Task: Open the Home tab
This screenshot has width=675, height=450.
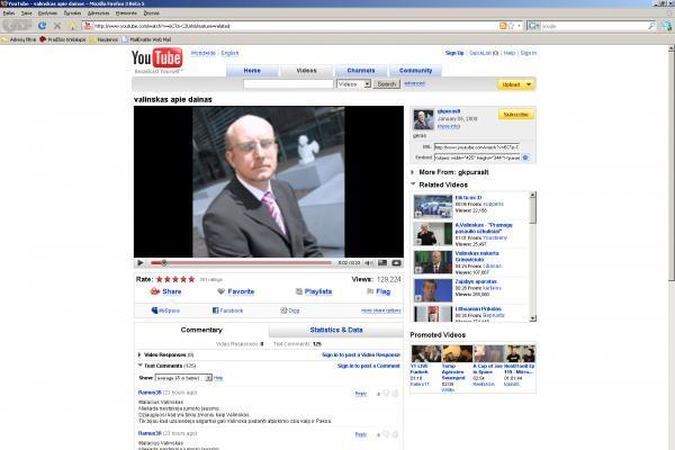Action: pos(252,71)
